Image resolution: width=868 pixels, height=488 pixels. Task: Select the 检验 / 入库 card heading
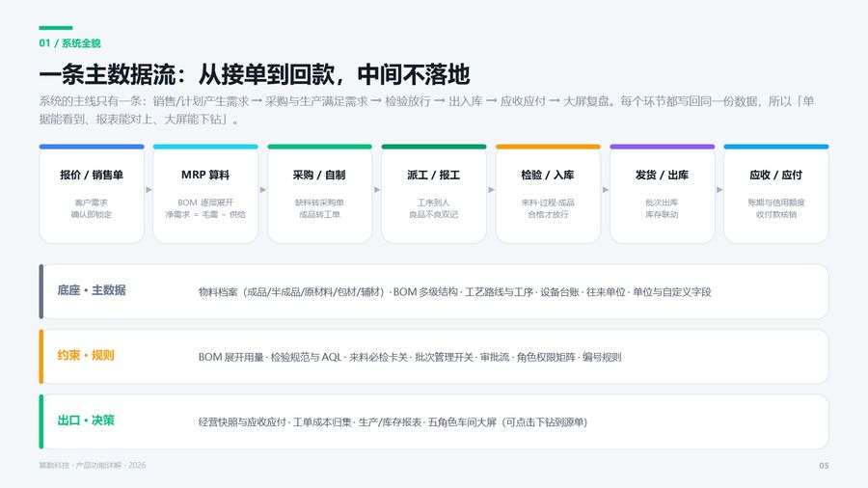point(548,175)
